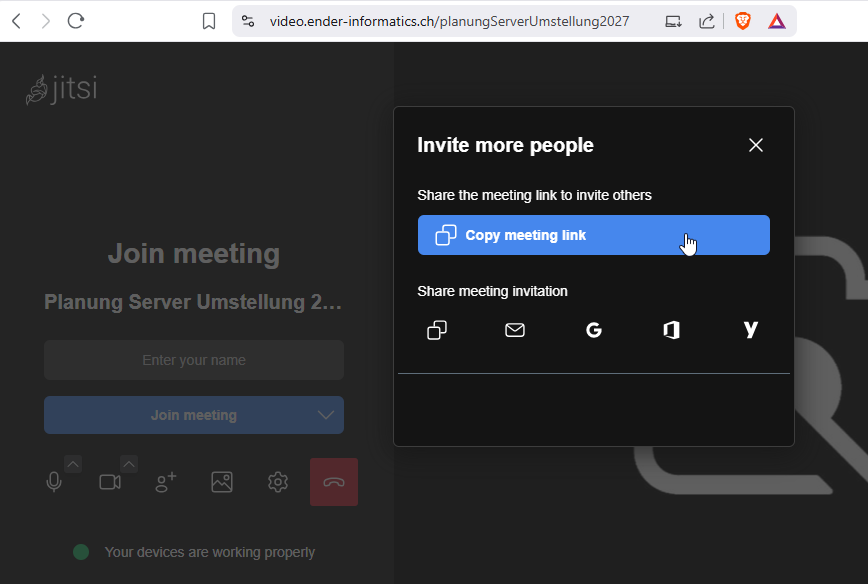Open the Join meeting dropdown arrow

(x=326, y=415)
